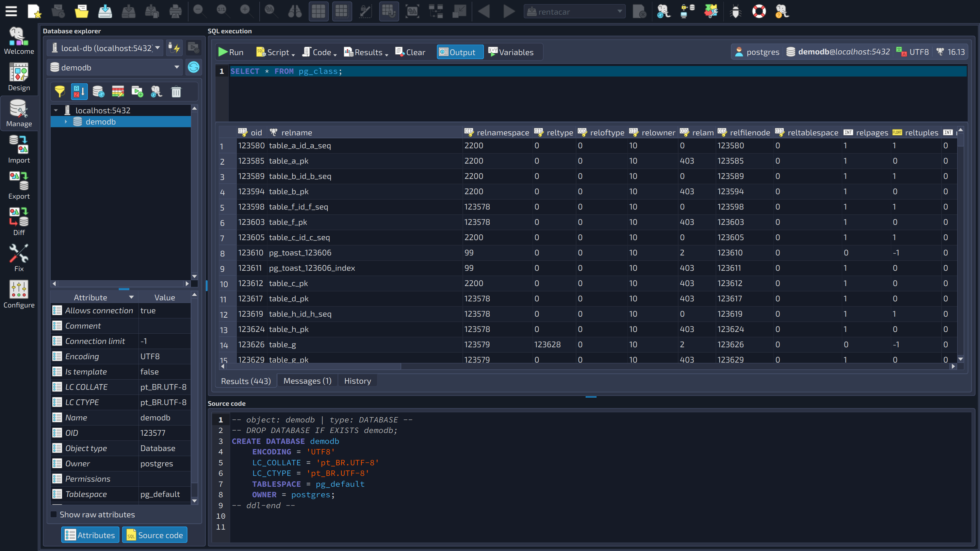Open the Welcome view
980x551 pixels.
click(19, 41)
